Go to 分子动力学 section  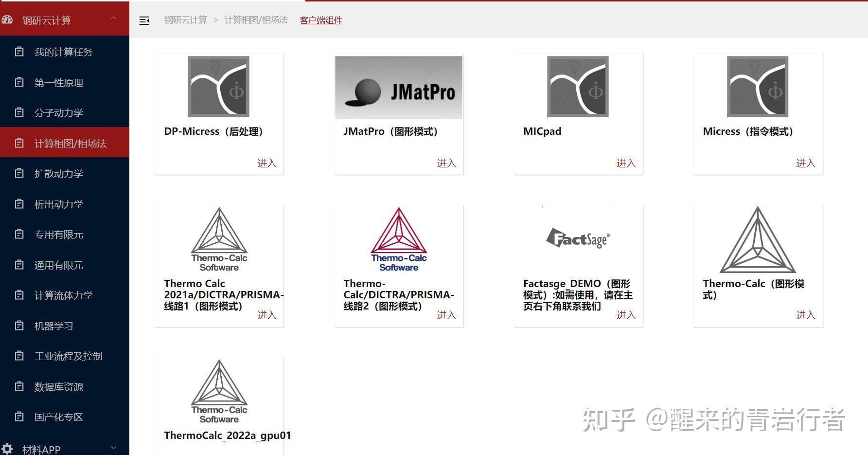(x=65, y=112)
